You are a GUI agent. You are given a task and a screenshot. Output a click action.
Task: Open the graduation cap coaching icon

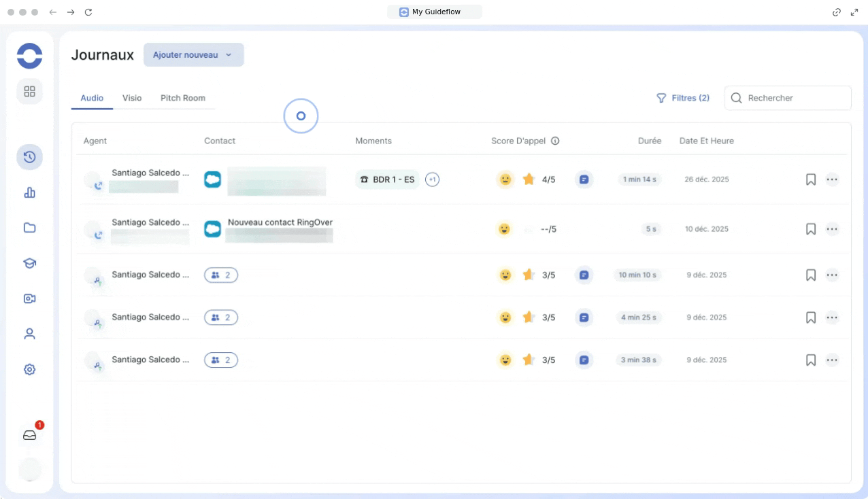tap(29, 263)
